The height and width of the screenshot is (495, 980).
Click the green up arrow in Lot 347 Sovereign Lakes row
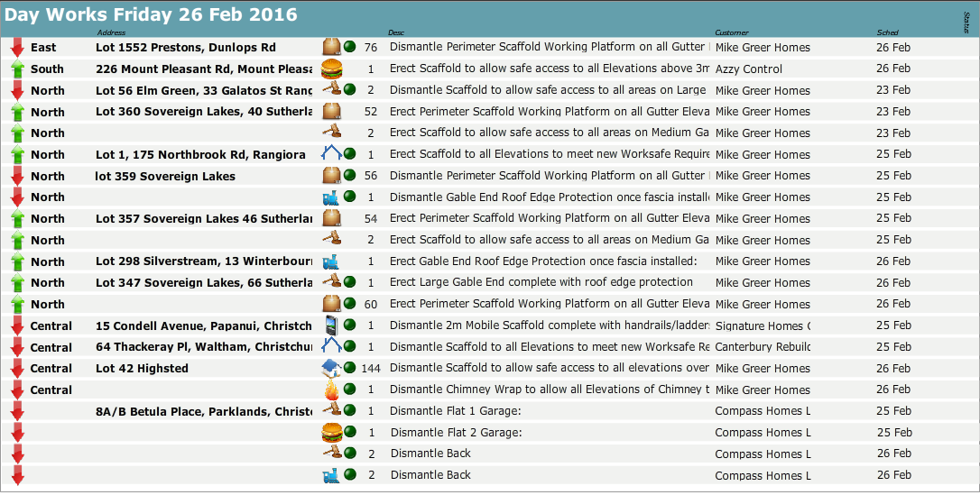(x=17, y=283)
